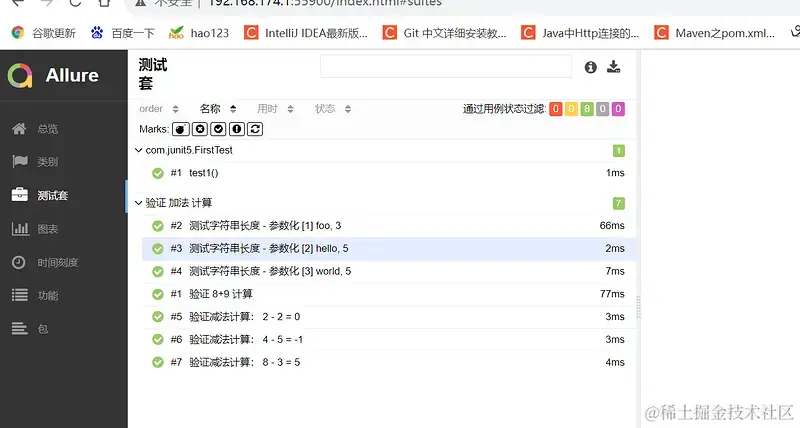Open the Maven之pom.xml bookmark
Image resolution: width=800 pixels, height=428 pixels.
tap(715, 33)
